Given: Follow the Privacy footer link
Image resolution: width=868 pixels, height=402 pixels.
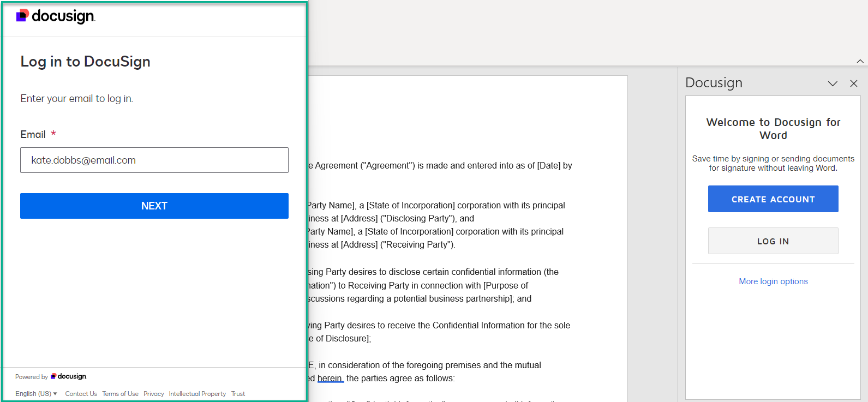Looking at the screenshot, I should (x=153, y=394).
